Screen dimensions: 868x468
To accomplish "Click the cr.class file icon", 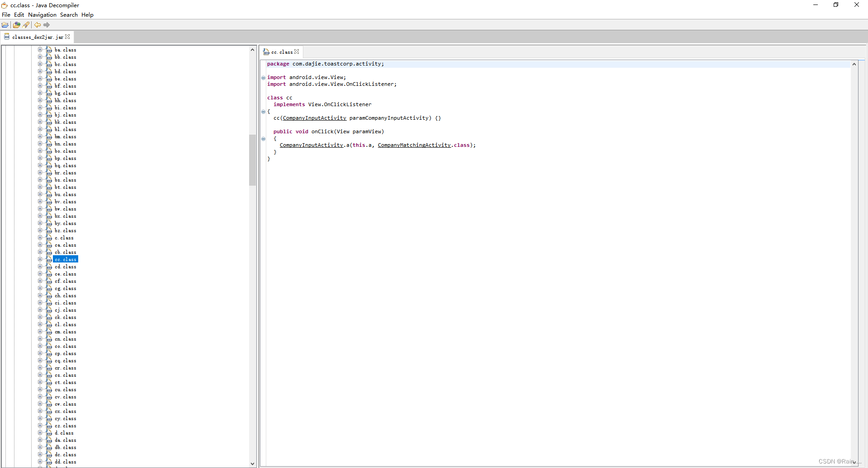I will 49,368.
